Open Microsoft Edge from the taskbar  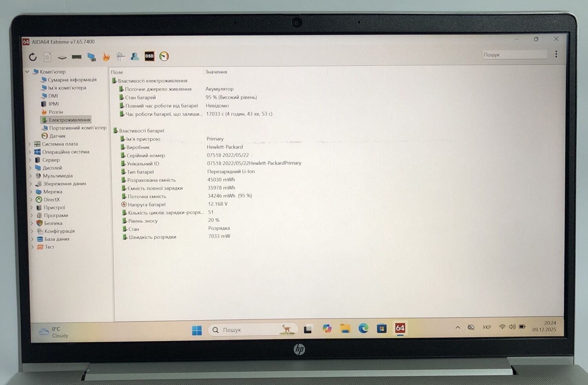point(363,329)
